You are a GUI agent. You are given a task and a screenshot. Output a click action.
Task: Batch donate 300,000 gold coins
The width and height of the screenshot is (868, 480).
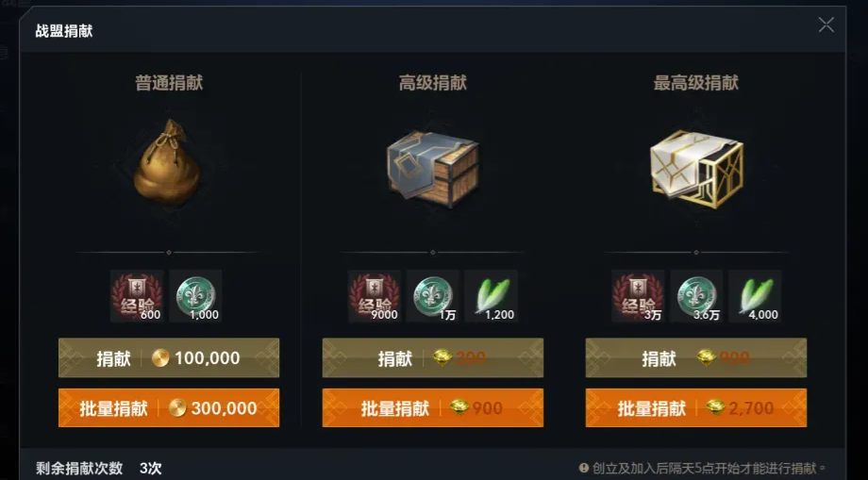point(169,408)
